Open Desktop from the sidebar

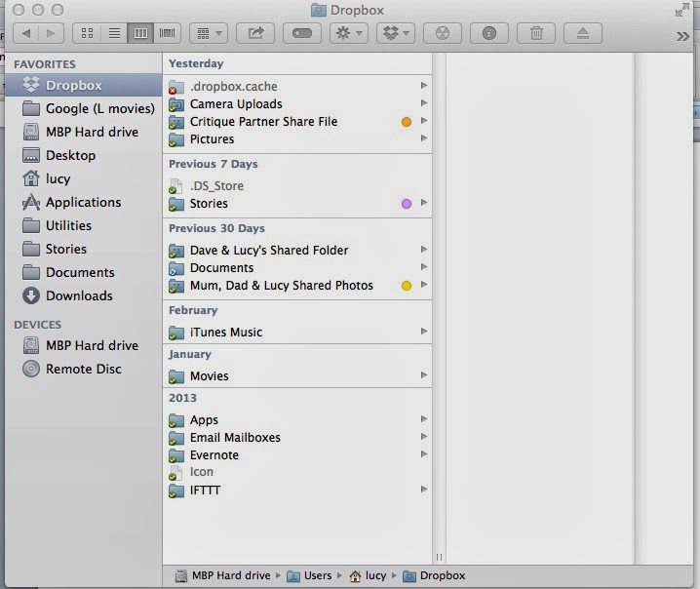[x=84, y=155]
